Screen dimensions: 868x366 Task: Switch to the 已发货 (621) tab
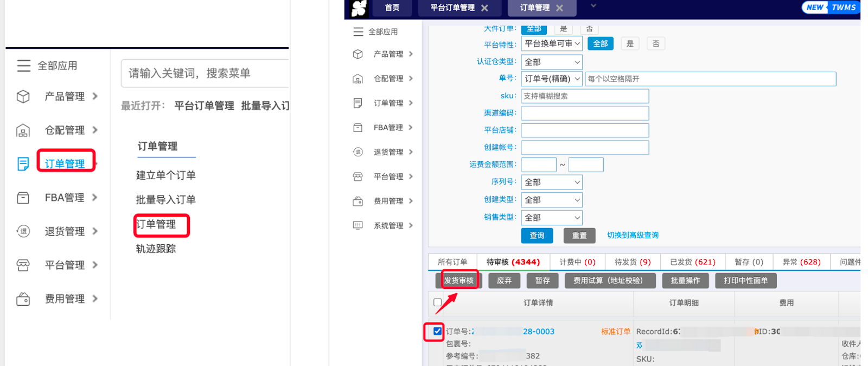[692, 262]
